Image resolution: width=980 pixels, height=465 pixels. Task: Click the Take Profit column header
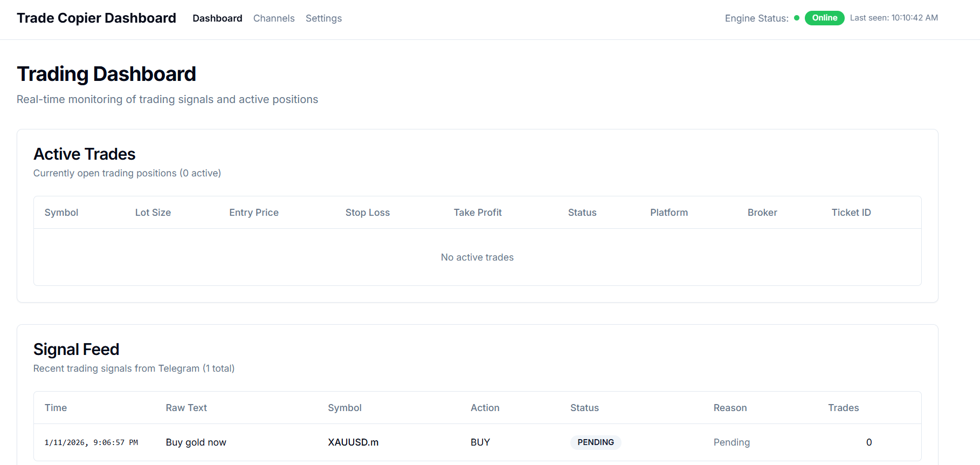pyautogui.click(x=478, y=213)
